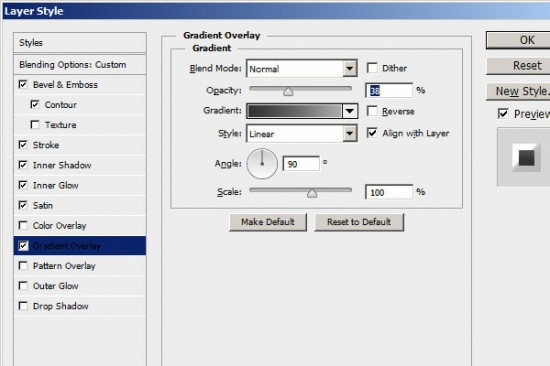This screenshot has height=366, width=550.
Task: Uncheck Align with Layer
Action: click(372, 133)
